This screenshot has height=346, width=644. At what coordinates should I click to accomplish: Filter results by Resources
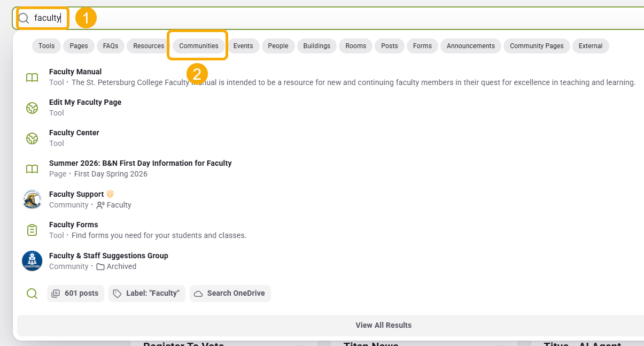click(149, 46)
